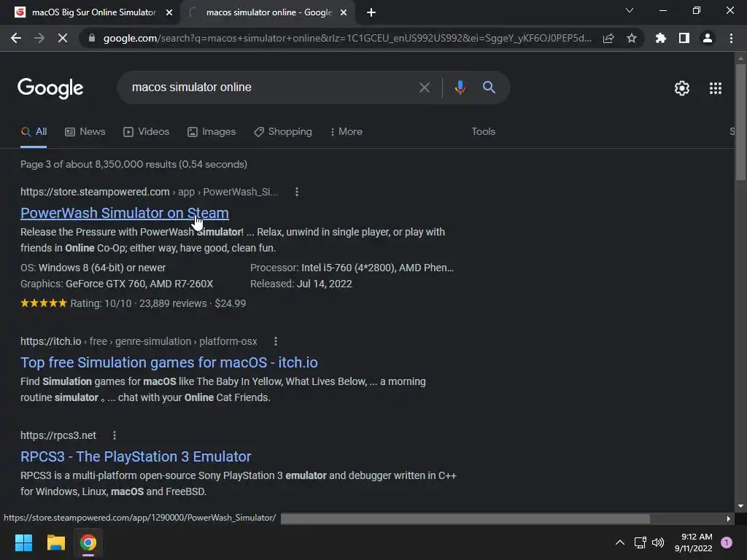The image size is (747, 560).
Task: Open RPCS3 - The PlayStation 3 Emulator link
Action: [135, 456]
